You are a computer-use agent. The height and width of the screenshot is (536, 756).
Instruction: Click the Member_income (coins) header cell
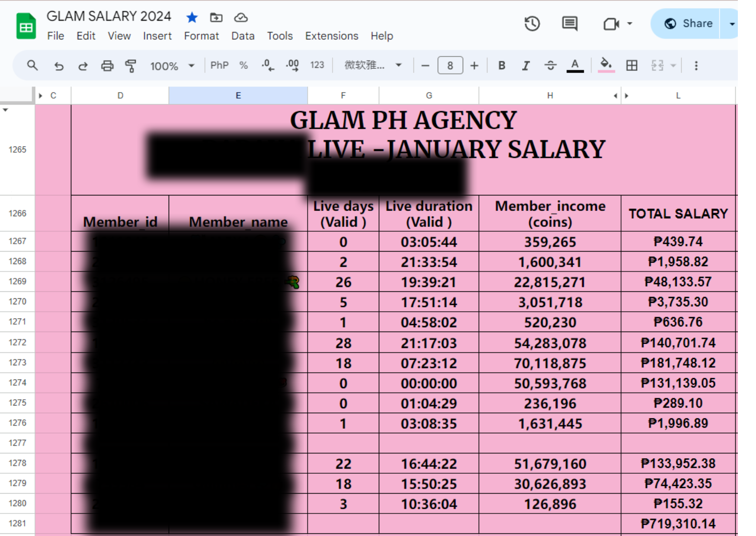(x=550, y=214)
